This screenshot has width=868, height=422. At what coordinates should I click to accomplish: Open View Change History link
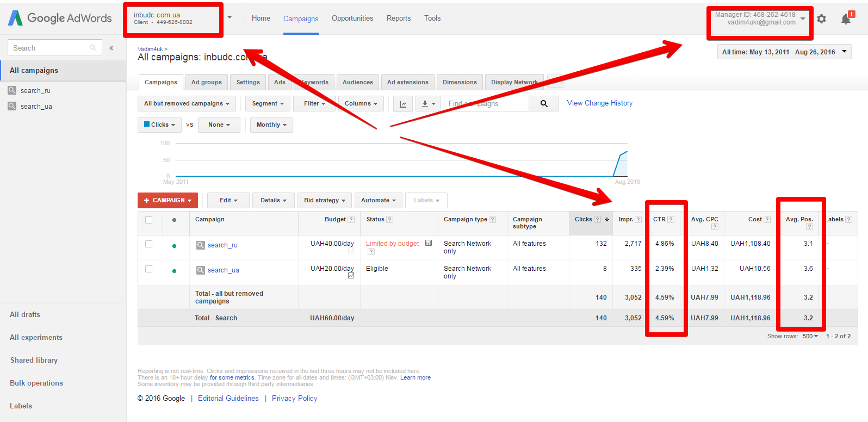(600, 103)
